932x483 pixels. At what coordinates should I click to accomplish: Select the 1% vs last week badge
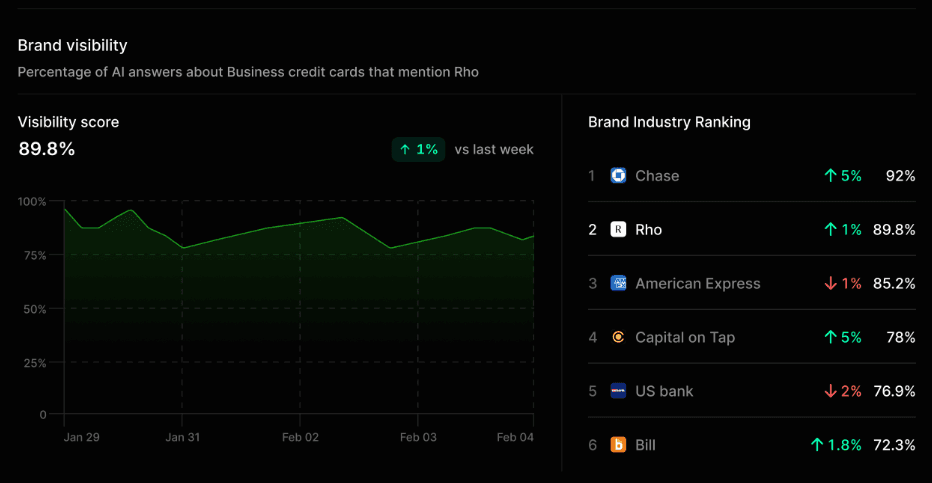[x=418, y=150]
